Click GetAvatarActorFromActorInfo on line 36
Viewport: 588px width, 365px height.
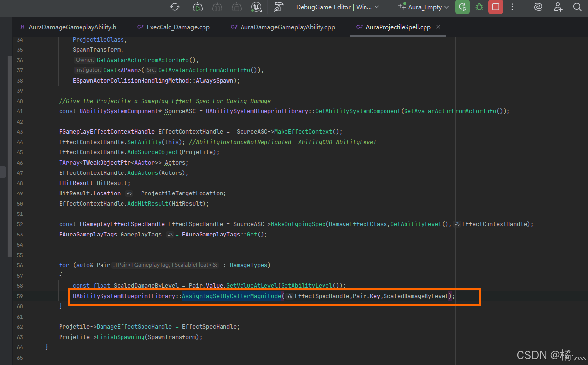point(142,60)
